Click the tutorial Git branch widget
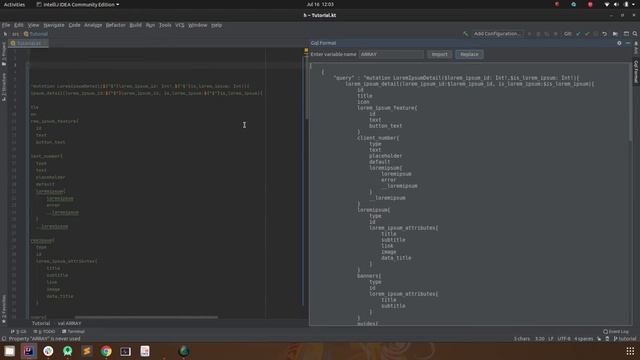 [x=625, y=339]
